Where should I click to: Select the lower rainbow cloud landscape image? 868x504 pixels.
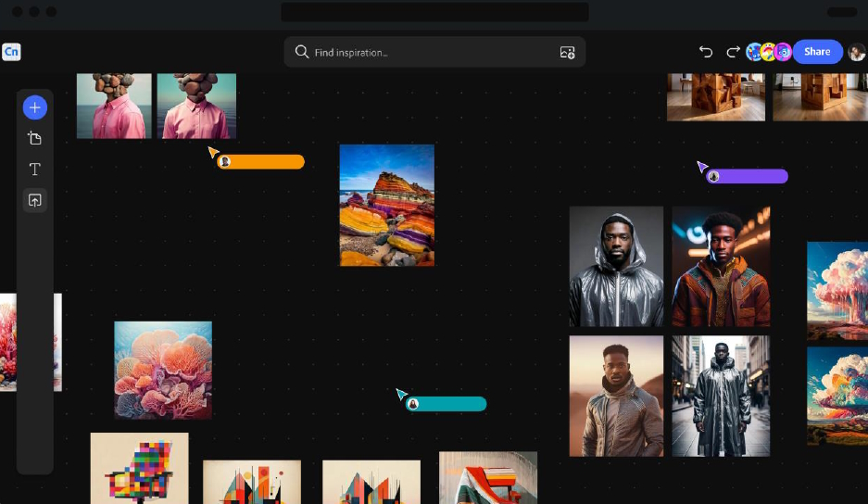tap(837, 396)
